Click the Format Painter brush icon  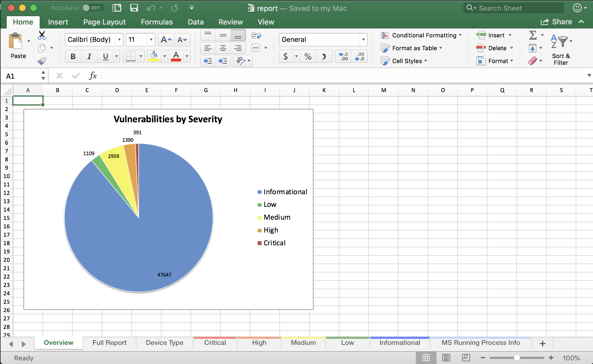(42, 61)
